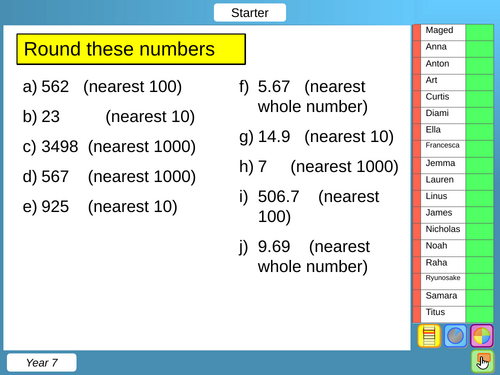Select student Art in the class list
This screenshot has width=500, height=375.
pos(443,82)
